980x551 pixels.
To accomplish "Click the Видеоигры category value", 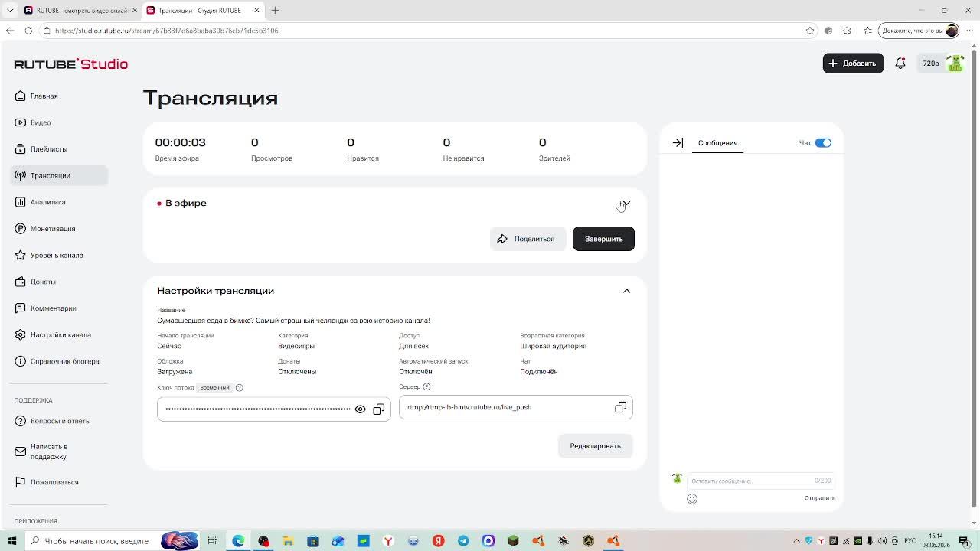I will click(x=296, y=346).
